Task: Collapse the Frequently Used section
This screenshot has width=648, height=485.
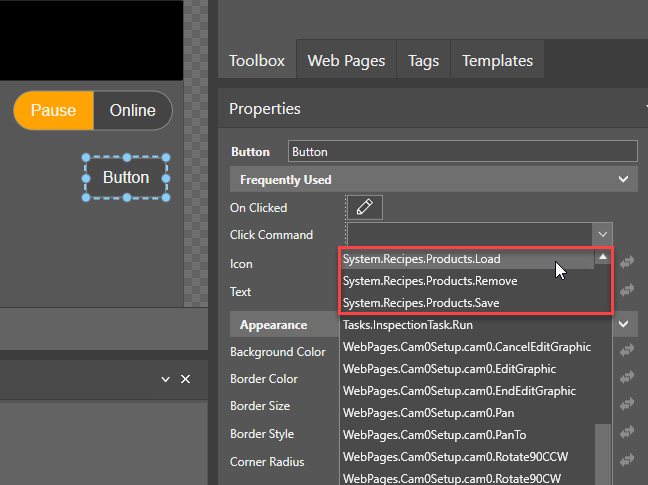Action: coord(624,180)
